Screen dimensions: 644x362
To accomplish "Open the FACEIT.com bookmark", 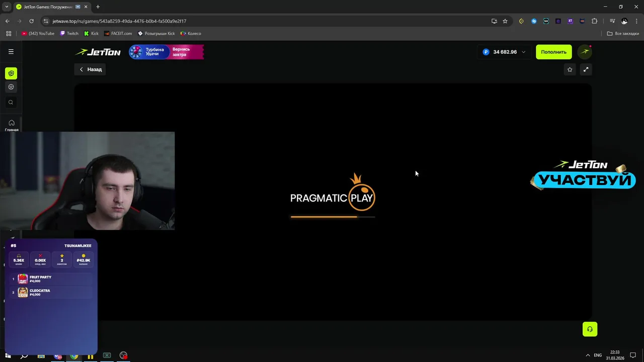I will (118, 34).
